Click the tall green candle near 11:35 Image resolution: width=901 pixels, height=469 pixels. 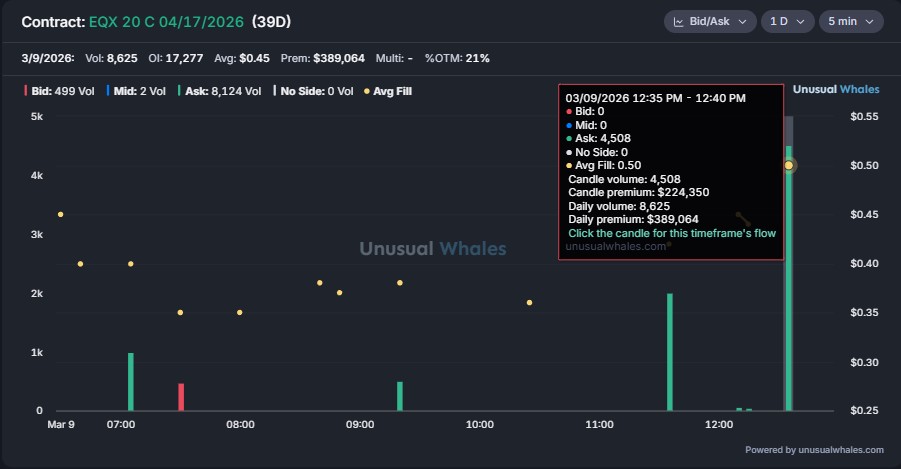(x=670, y=352)
